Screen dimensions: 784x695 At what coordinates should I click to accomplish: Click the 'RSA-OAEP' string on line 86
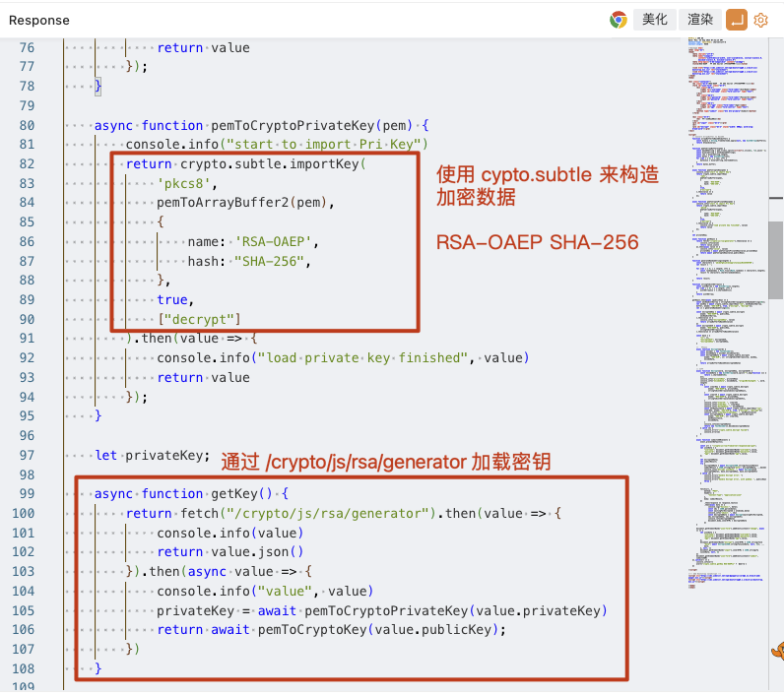(x=273, y=242)
